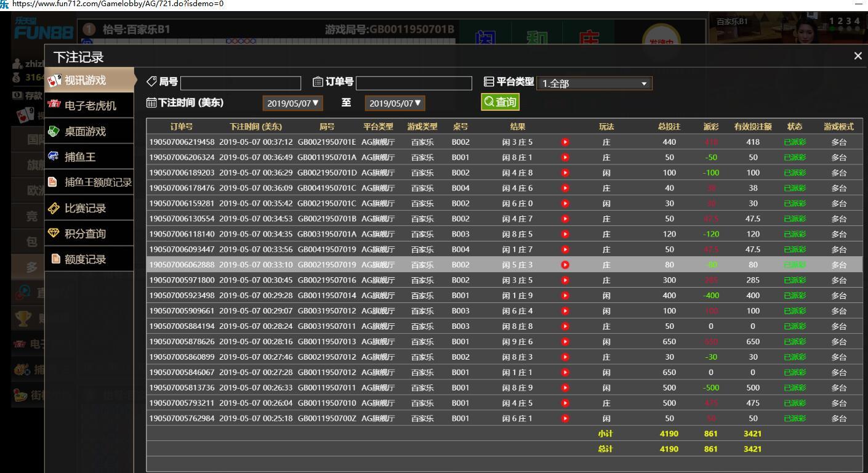The height and width of the screenshot is (473, 868).
Task: Open the 视讯游戏 tab in betting records
Action: [90, 80]
